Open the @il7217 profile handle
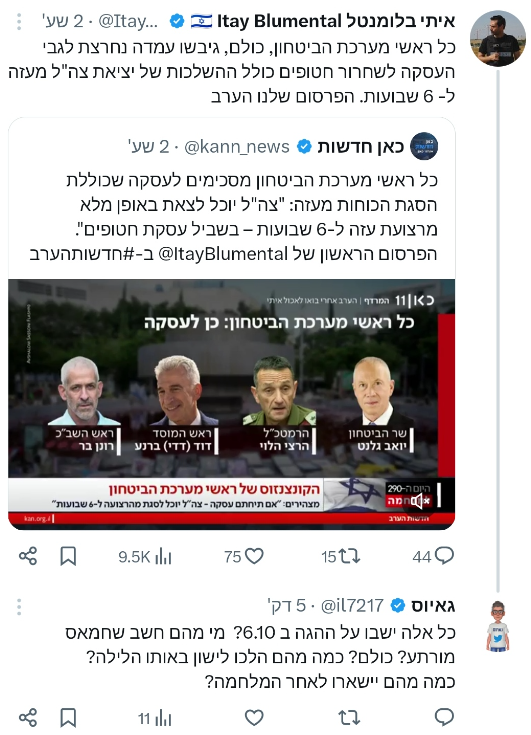This screenshot has width=531, height=735. coord(352,606)
